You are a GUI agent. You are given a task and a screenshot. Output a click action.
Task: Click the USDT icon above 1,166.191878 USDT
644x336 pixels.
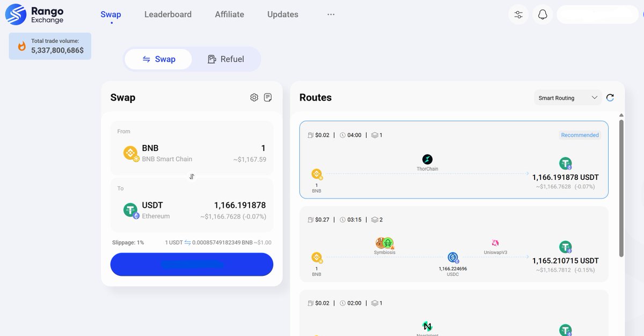pos(566,164)
